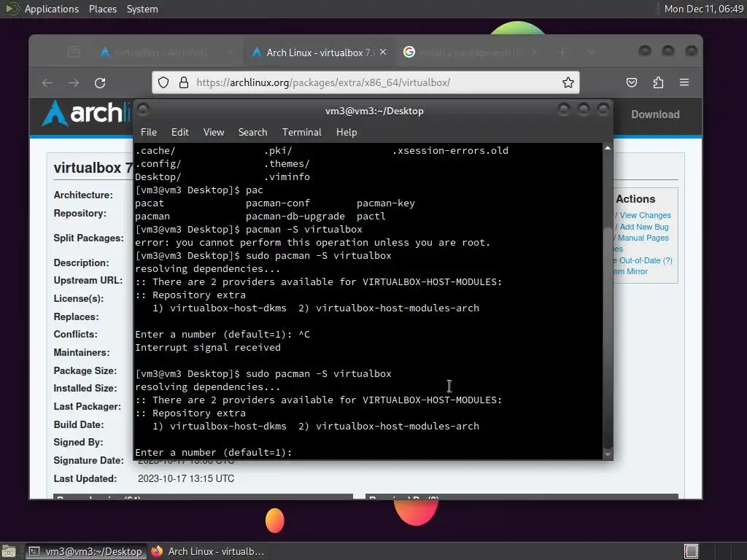The width and height of the screenshot is (747, 560).
Task: Click the 'Maintainers:' label
Action: [81, 352]
